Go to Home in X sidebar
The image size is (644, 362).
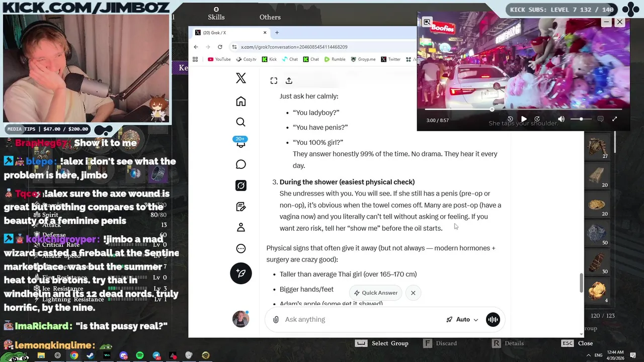tap(241, 102)
